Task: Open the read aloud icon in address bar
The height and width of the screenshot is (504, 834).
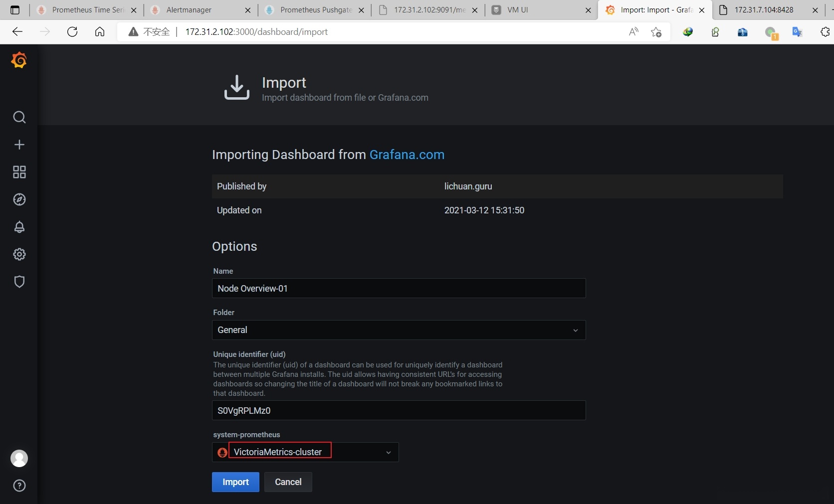Action: 634,32
